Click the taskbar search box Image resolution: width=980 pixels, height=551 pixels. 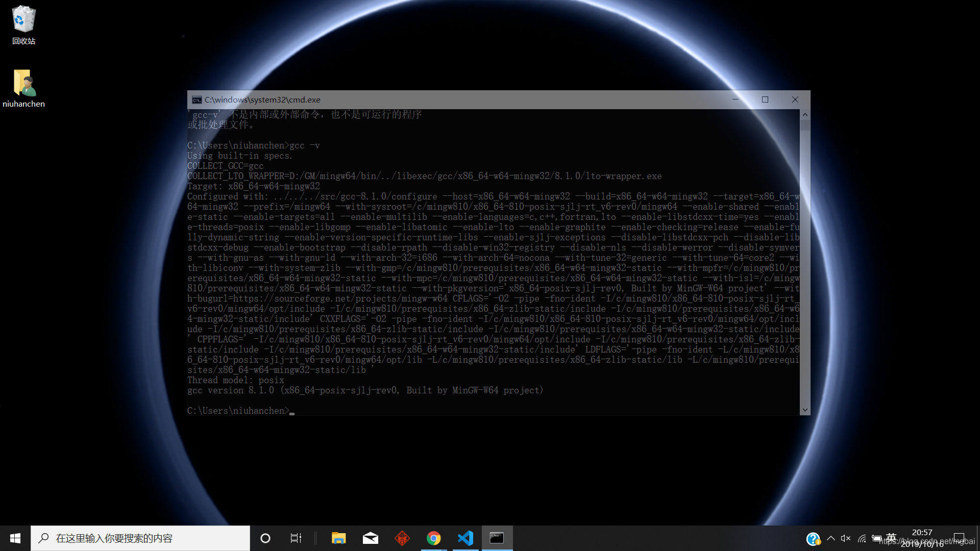[x=140, y=538]
